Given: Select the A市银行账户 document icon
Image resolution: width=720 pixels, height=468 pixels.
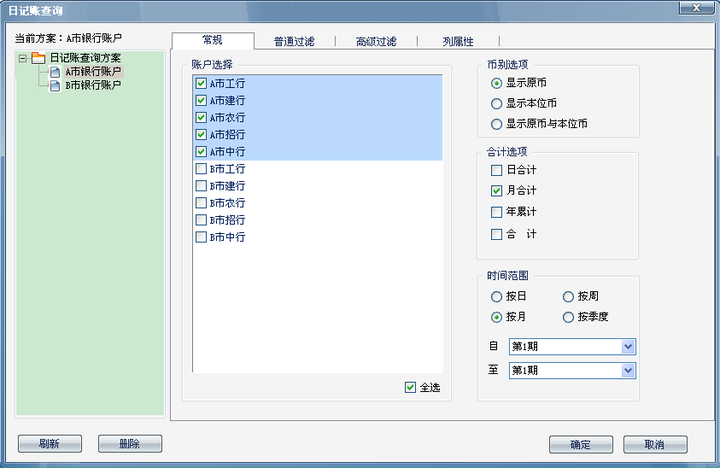Looking at the screenshot, I should pos(55,72).
